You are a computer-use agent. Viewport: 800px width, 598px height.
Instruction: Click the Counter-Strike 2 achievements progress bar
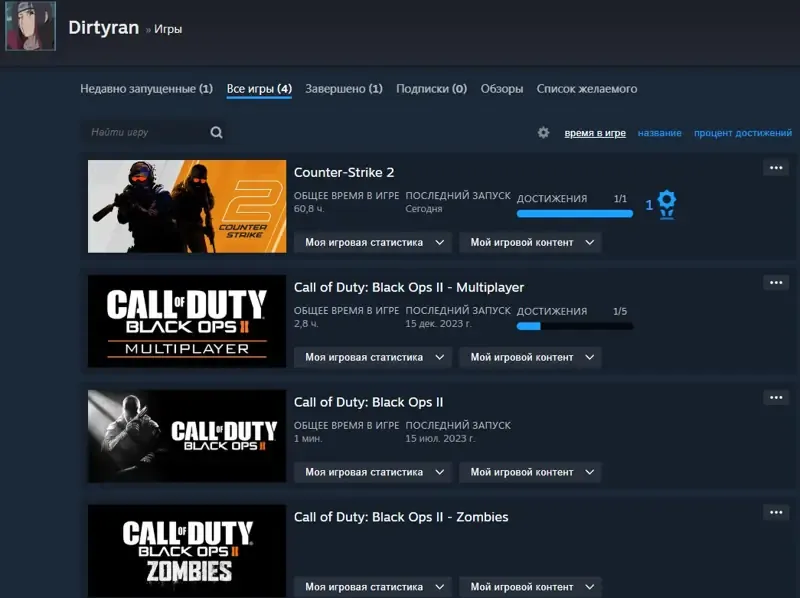pos(574,214)
